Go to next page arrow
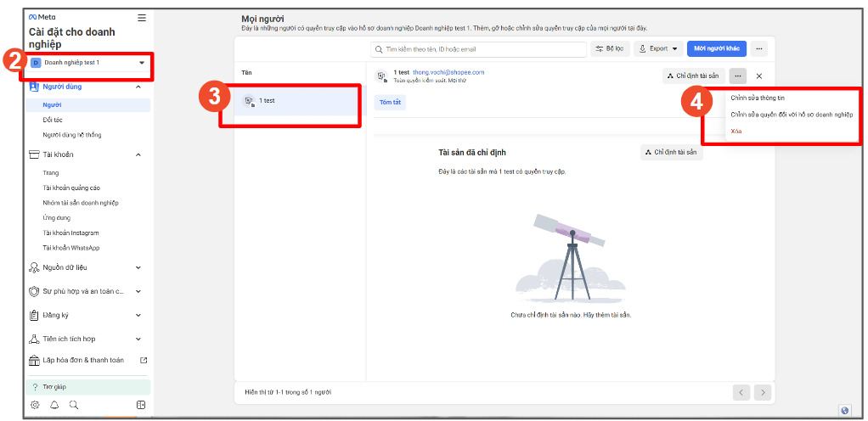The width and height of the screenshot is (868, 421). 763,392
